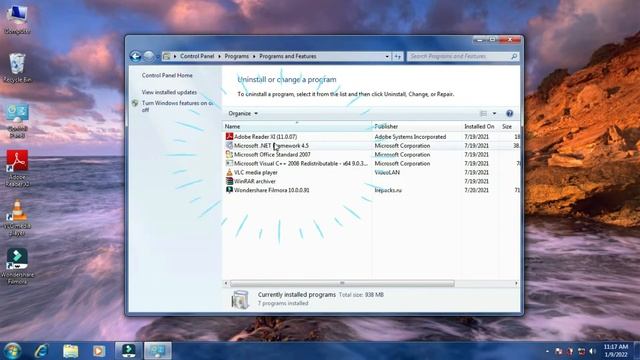Open Control Panel Home link

point(167,76)
